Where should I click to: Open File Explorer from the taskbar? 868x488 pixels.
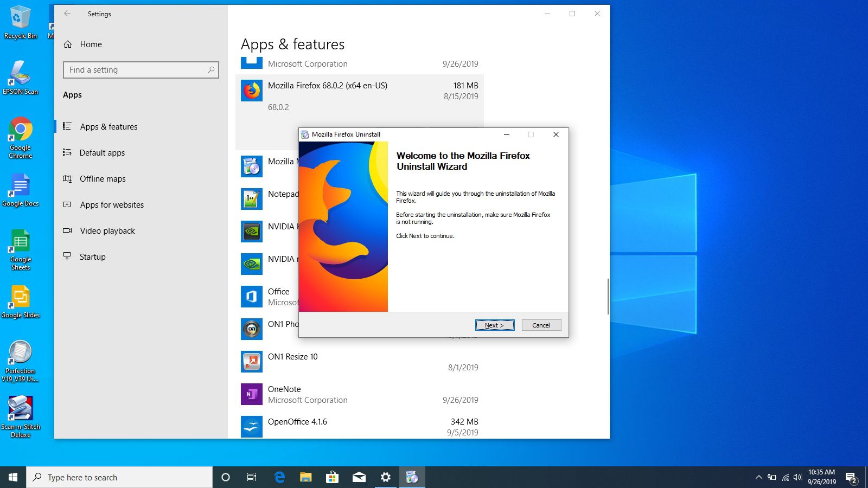coord(306,477)
